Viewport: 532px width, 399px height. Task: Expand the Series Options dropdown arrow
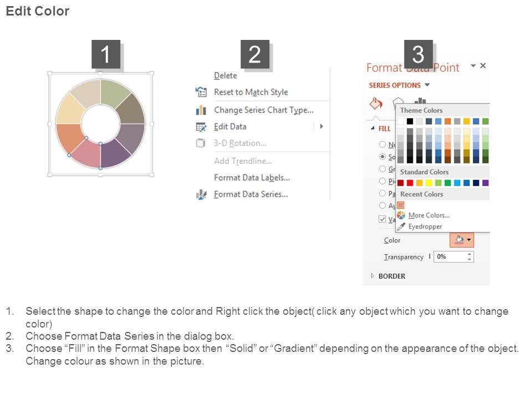427,85
